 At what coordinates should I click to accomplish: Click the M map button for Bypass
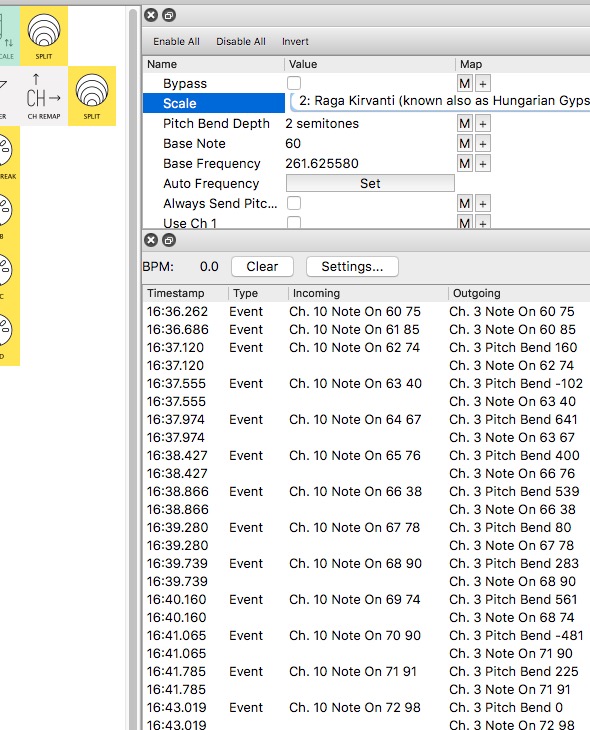click(465, 84)
